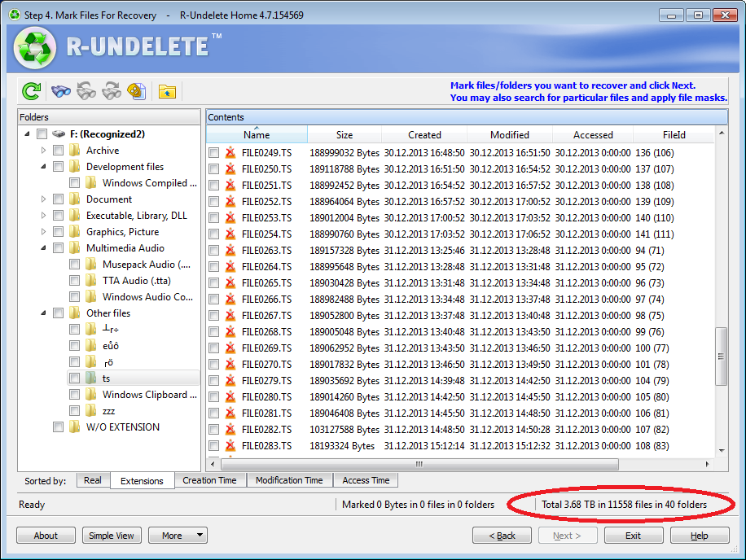The height and width of the screenshot is (560, 746).
Task: Open the Help button
Action: 700,536
